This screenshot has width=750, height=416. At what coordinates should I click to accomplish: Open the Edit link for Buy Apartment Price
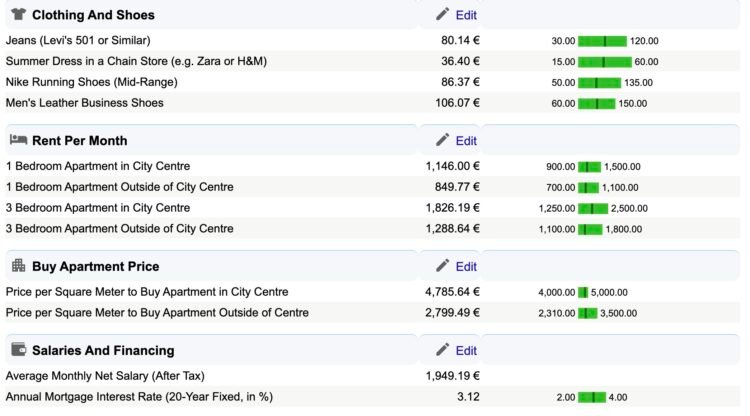tap(466, 267)
